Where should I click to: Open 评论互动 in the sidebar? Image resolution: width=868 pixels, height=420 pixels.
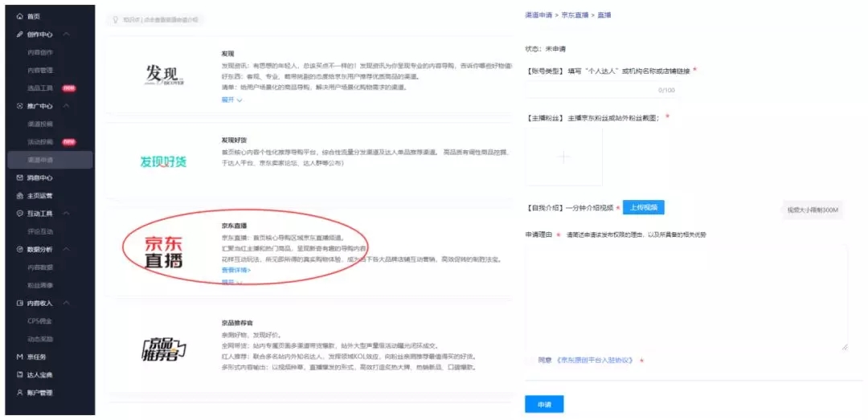coord(40,231)
